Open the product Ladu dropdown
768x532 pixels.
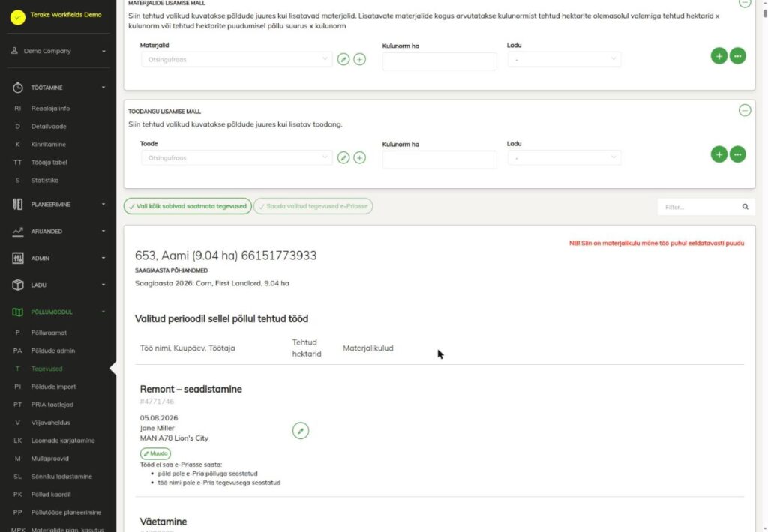pyautogui.click(x=564, y=157)
